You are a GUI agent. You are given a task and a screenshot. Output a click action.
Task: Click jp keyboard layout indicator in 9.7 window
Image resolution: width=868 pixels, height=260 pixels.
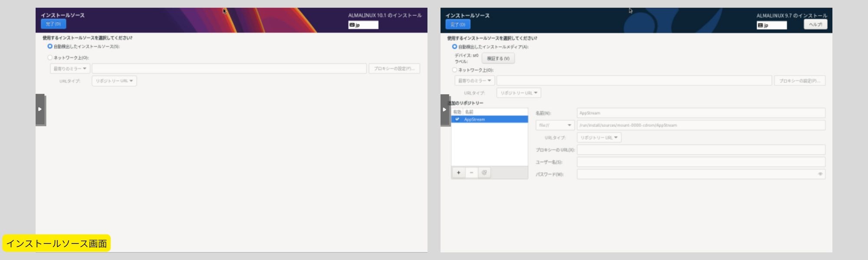772,26
